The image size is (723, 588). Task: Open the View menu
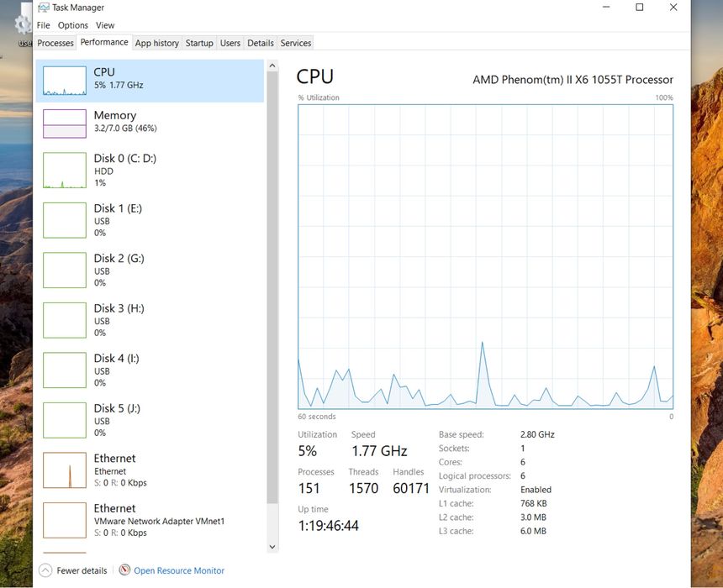[x=105, y=25]
